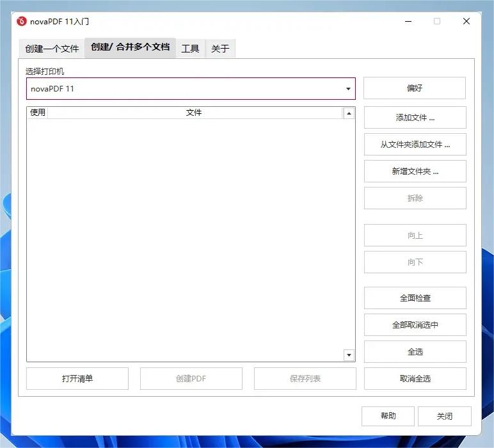Click the novaPDF logo icon in title bar

point(22,21)
